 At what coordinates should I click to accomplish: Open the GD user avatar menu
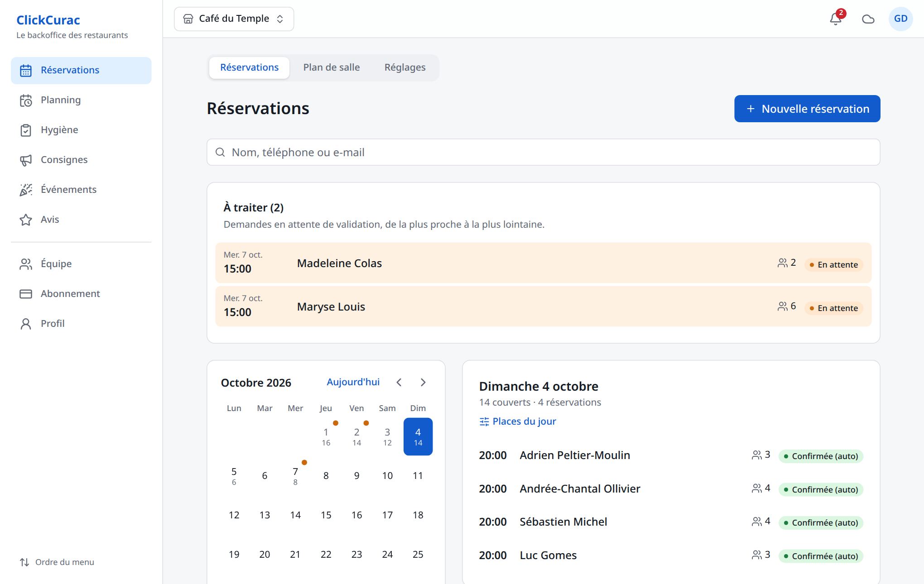tap(900, 19)
